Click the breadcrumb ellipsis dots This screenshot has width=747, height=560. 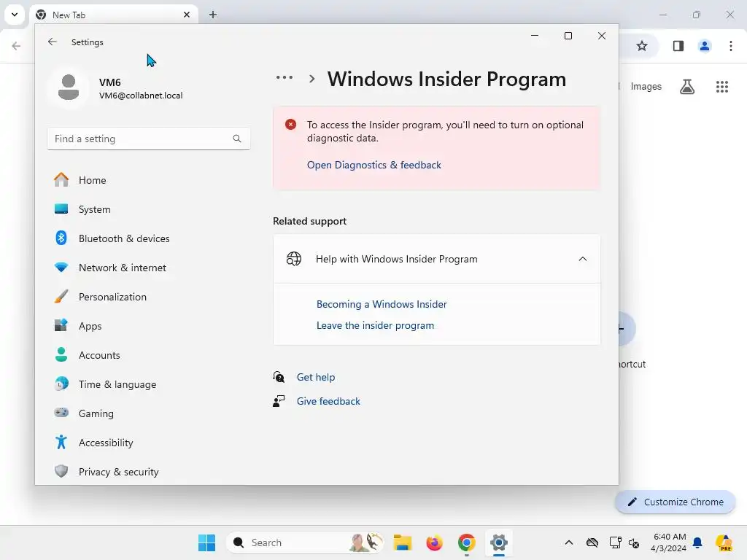pyautogui.click(x=285, y=77)
